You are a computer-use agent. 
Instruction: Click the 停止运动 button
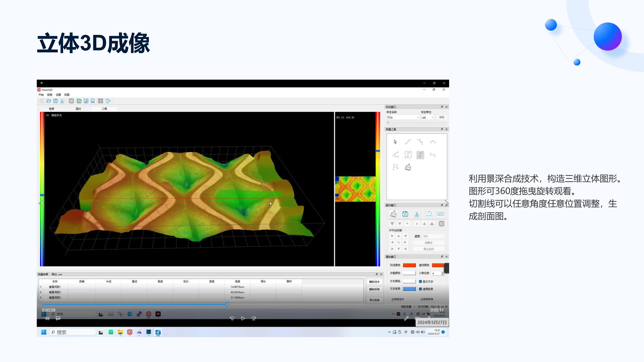[x=428, y=249]
